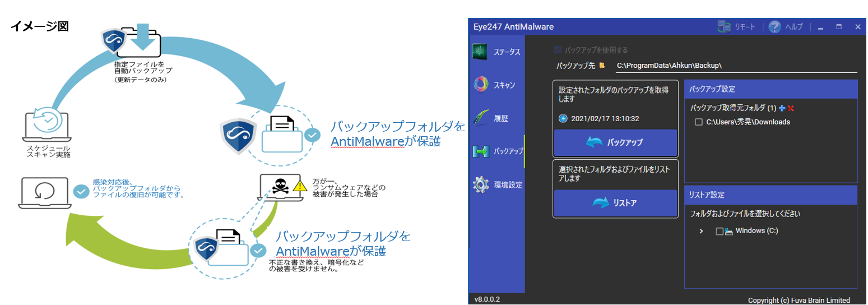Click the green waveform status icon
The height and width of the screenshot is (305, 868).
(481, 52)
